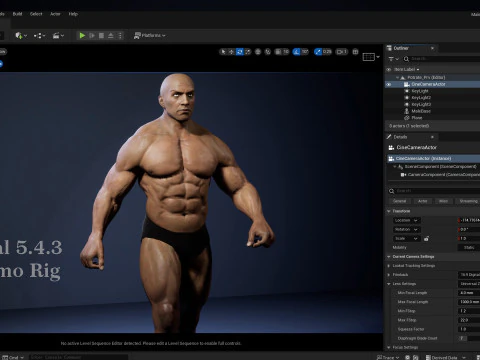Open the viewport grid layout dropdown
Image resolution: width=480 pixels, height=360 pixels.
click(371, 57)
